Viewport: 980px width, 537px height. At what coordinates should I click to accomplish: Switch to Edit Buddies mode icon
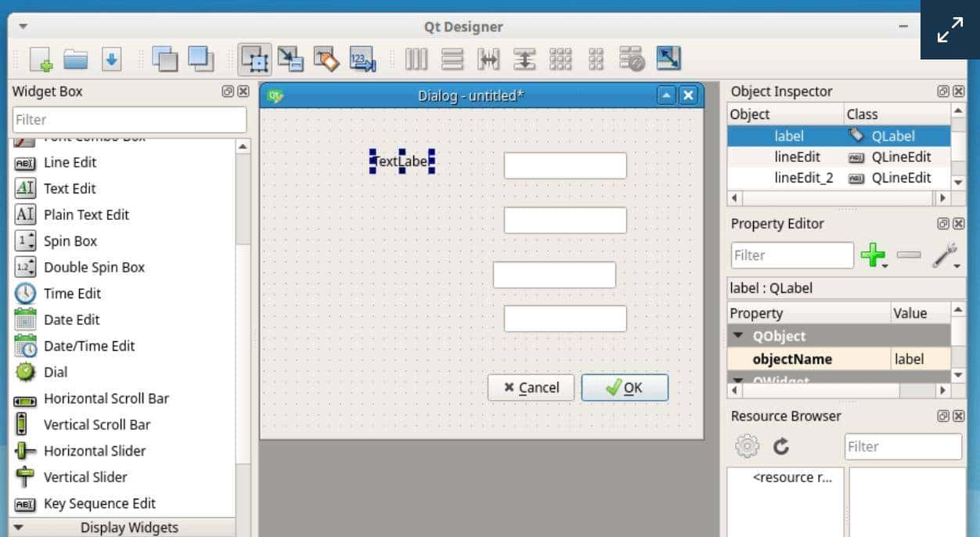click(x=326, y=59)
